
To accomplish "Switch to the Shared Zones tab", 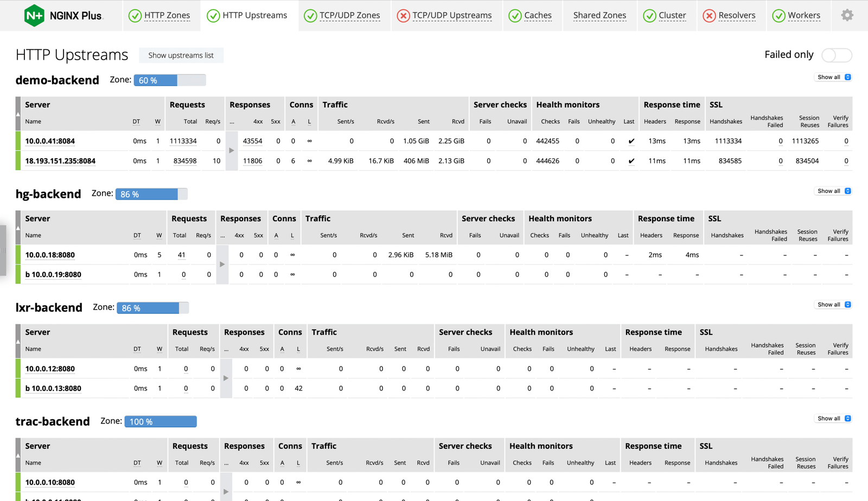I will coord(599,16).
